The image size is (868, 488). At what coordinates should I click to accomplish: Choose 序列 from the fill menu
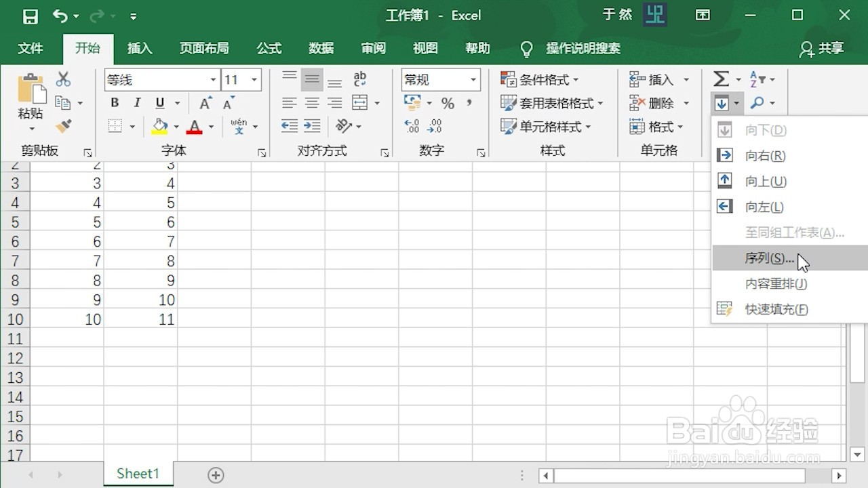[767, 258]
